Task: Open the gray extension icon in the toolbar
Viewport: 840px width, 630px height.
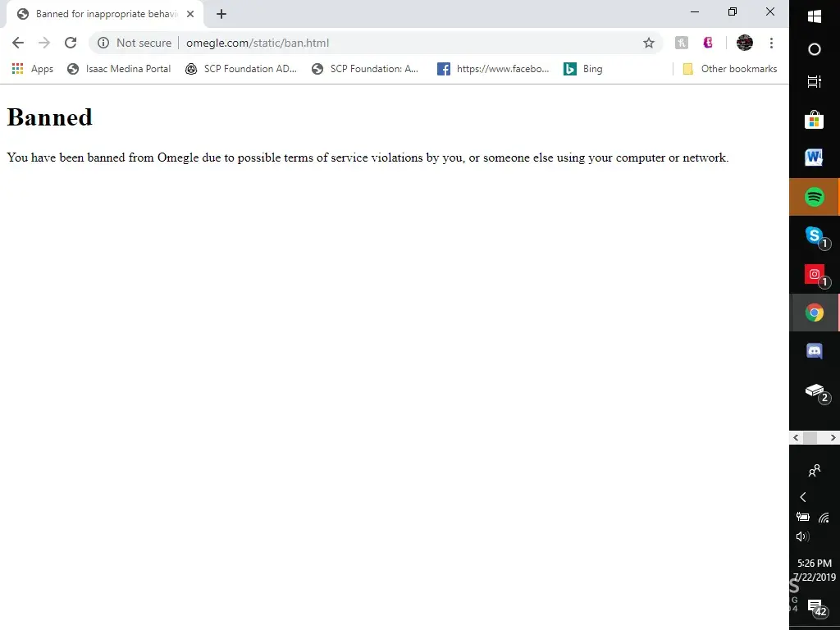Action: pyautogui.click(x=682, y=43)
